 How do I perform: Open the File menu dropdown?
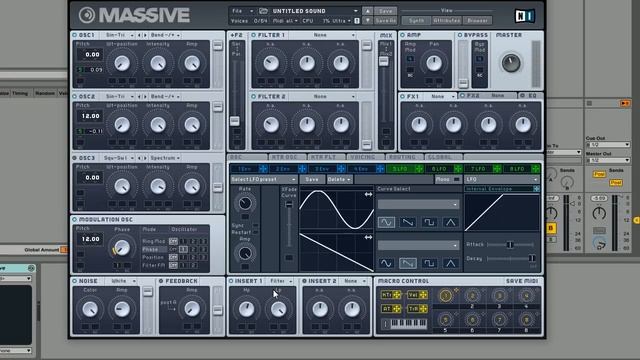(242, 11)
